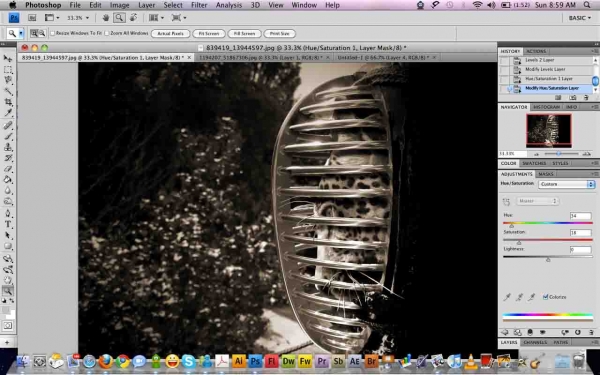
Task: Click the Saturation slider handle
Action: (519, 243)
